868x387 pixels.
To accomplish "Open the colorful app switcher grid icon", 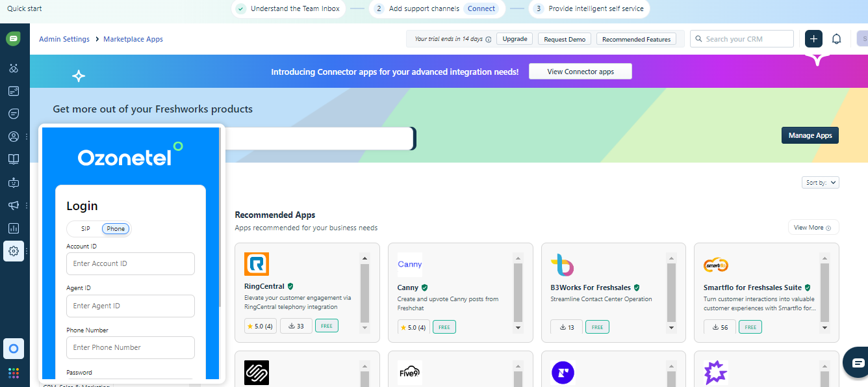I will click(x=14, y=373).
